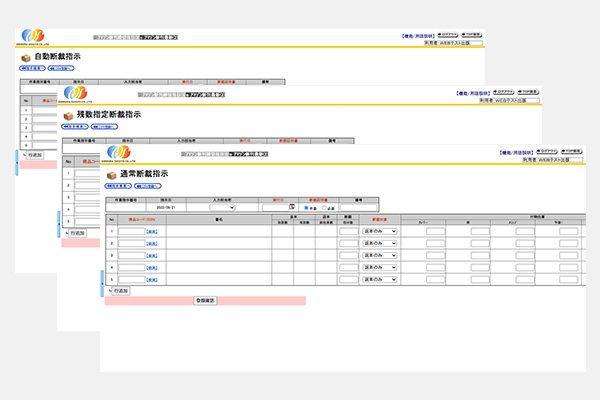Focus the スリップ input in row 3
Image resolution: width=600 pixels, height=400 pixels.
tap(525, 255)
